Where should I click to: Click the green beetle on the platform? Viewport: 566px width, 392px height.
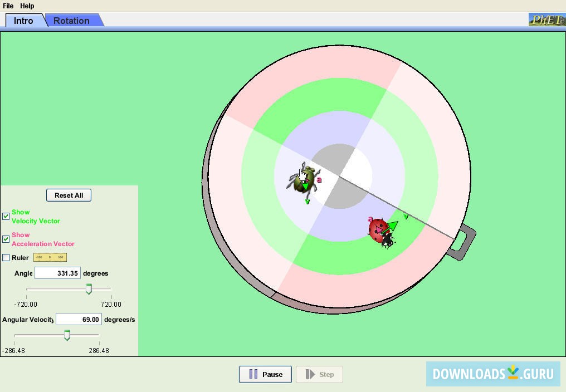303,179
